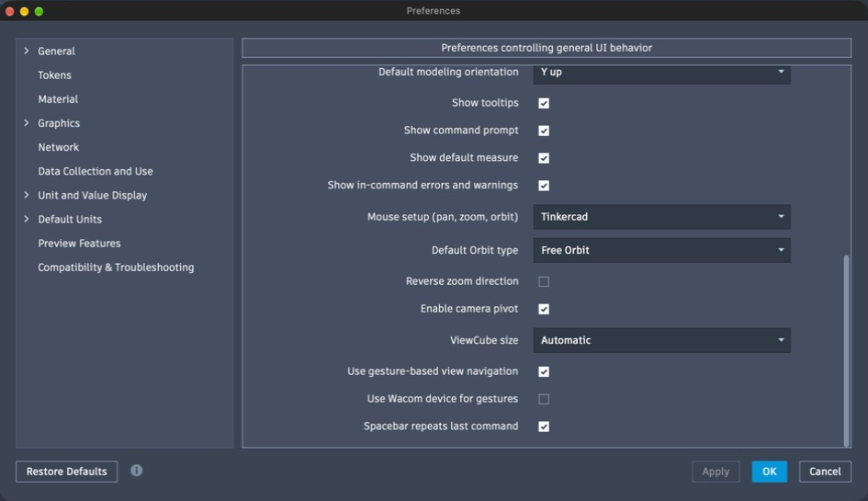
Task: Click the 'Mouse setup (pan, zoom, orbit)' label
Action: click(x=443, y=217)
